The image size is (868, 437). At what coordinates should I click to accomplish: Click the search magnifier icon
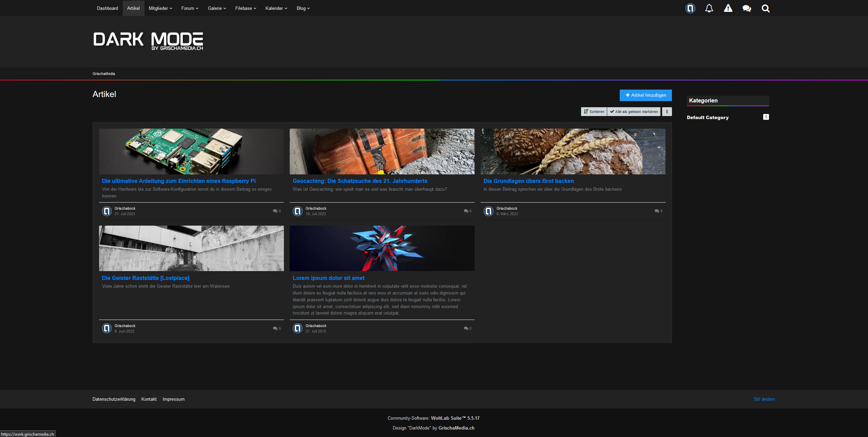766,8
